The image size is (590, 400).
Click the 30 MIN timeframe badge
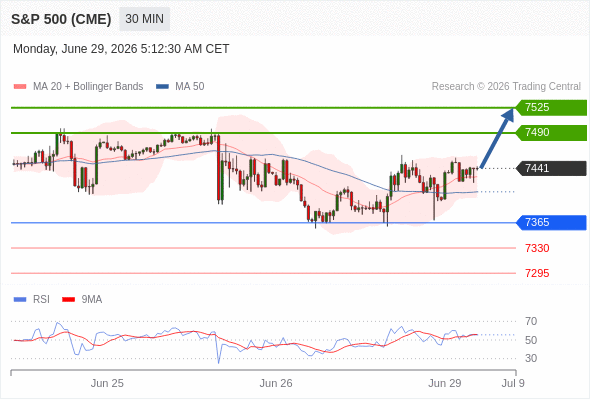click(x=144, y=19)
